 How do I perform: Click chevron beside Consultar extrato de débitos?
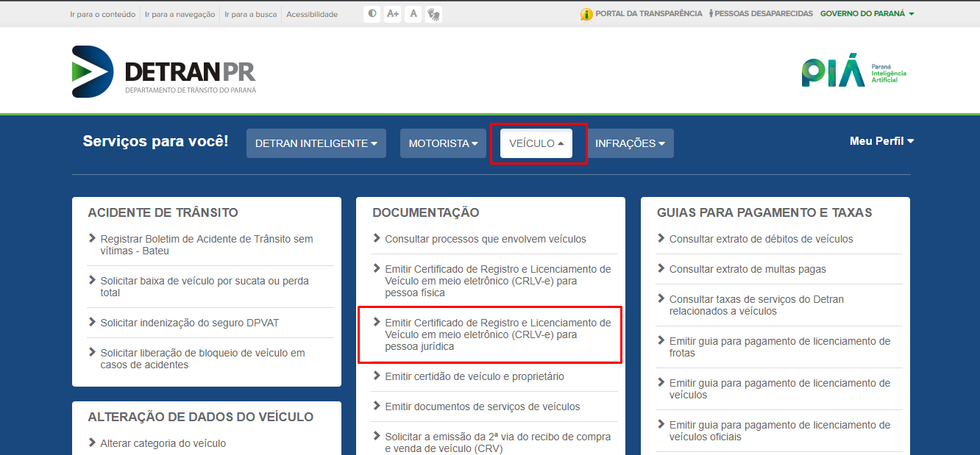coord(661,238)
